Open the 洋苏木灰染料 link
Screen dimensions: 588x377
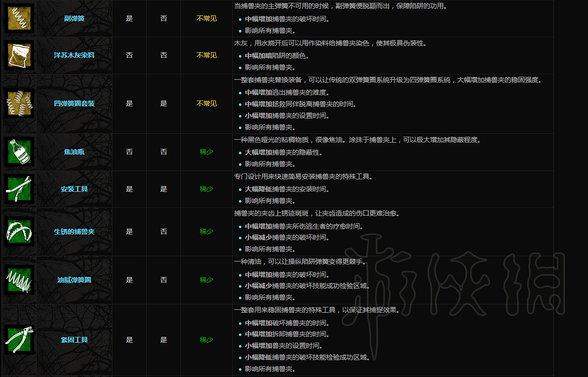(x=74, y=55)
